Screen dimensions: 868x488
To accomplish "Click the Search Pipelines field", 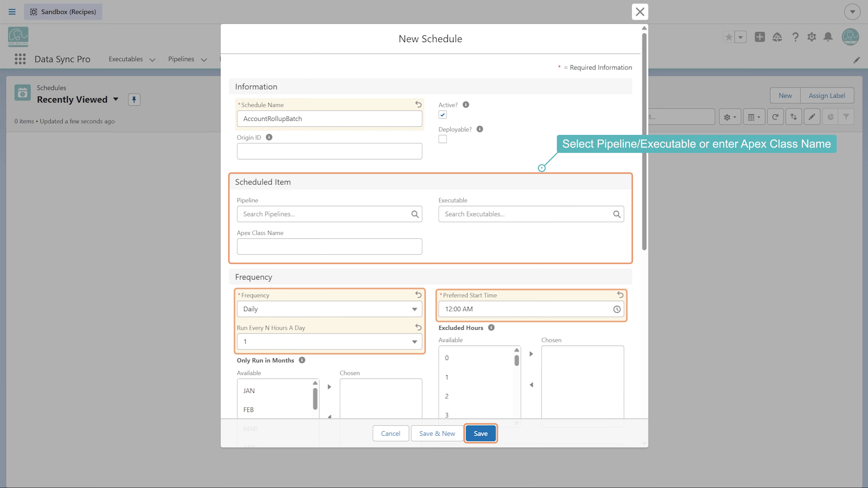I will click(329, 214).
